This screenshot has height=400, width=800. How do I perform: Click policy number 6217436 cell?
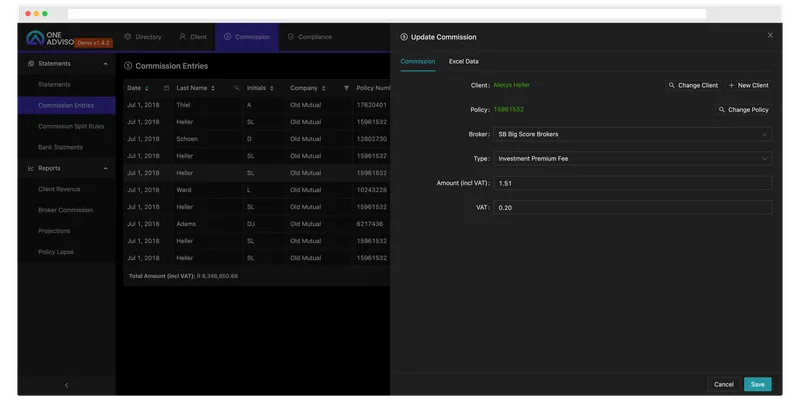pyautogui.click(x=369, y=224)
